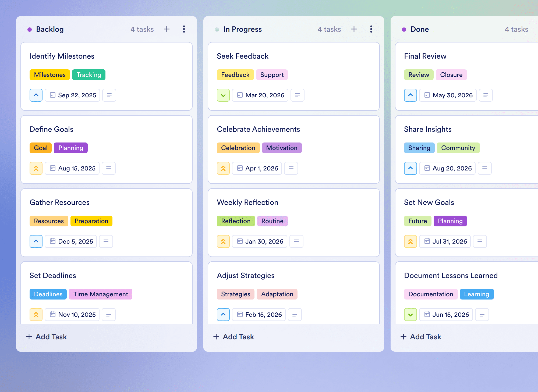
Task: Select the yellow Milestones tag
Action: [x=50, y=75]
